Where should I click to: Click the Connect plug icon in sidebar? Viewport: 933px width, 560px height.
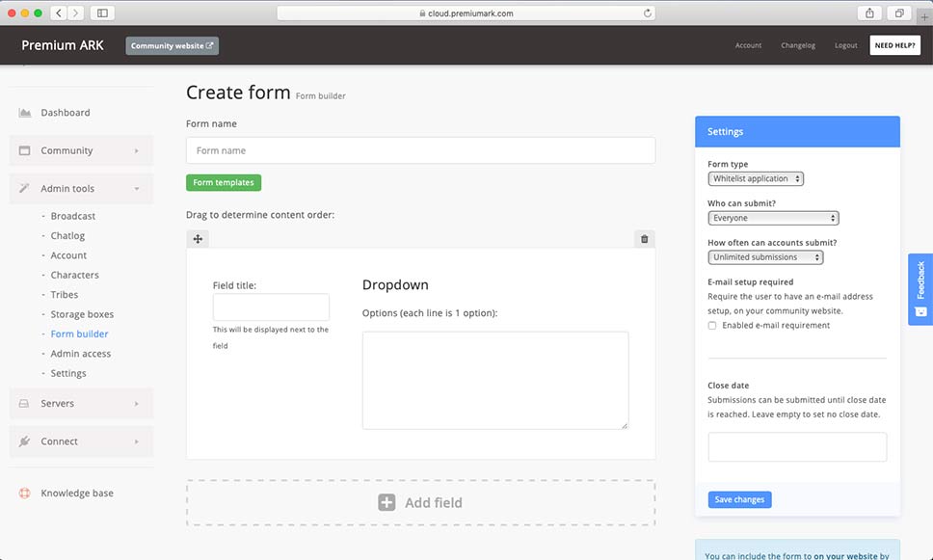tap(25, 440)
